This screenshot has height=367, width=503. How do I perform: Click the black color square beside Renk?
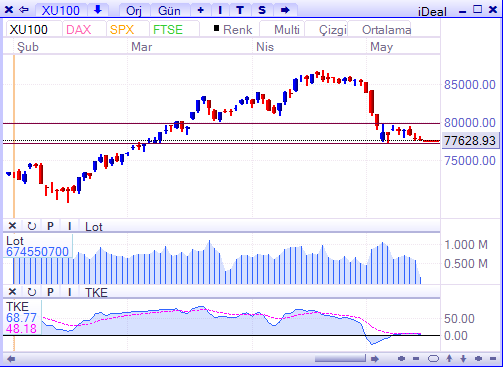(216, 28)
